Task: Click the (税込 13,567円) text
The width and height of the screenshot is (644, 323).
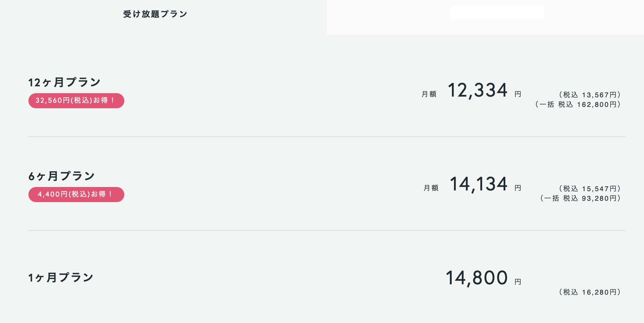Action: pyautogui.click(x=589, y=95)
